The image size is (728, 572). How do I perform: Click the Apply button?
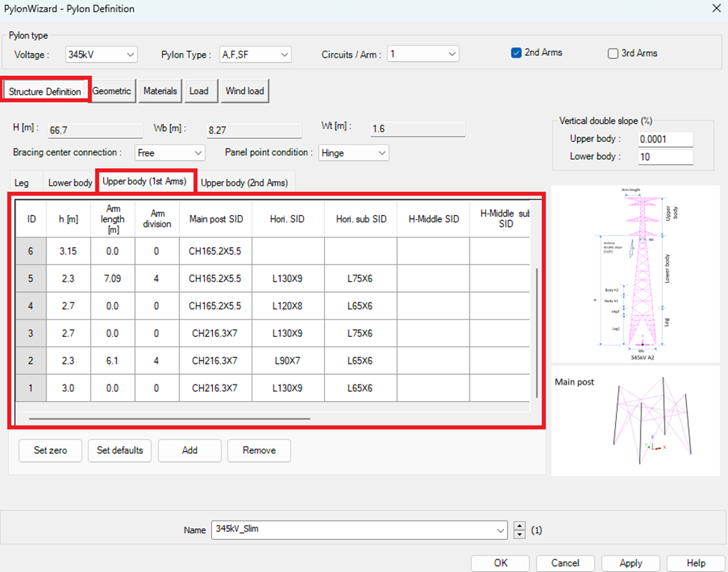click(x=630, y=563)
